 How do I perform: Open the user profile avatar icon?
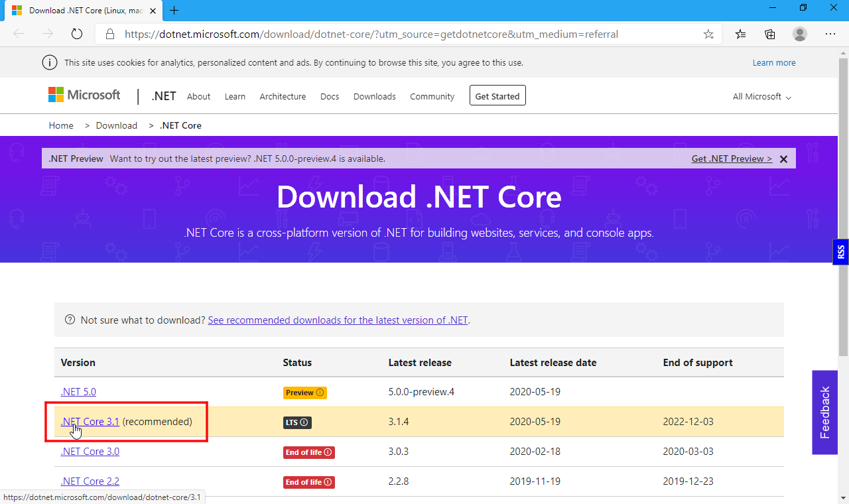(800, 34)
